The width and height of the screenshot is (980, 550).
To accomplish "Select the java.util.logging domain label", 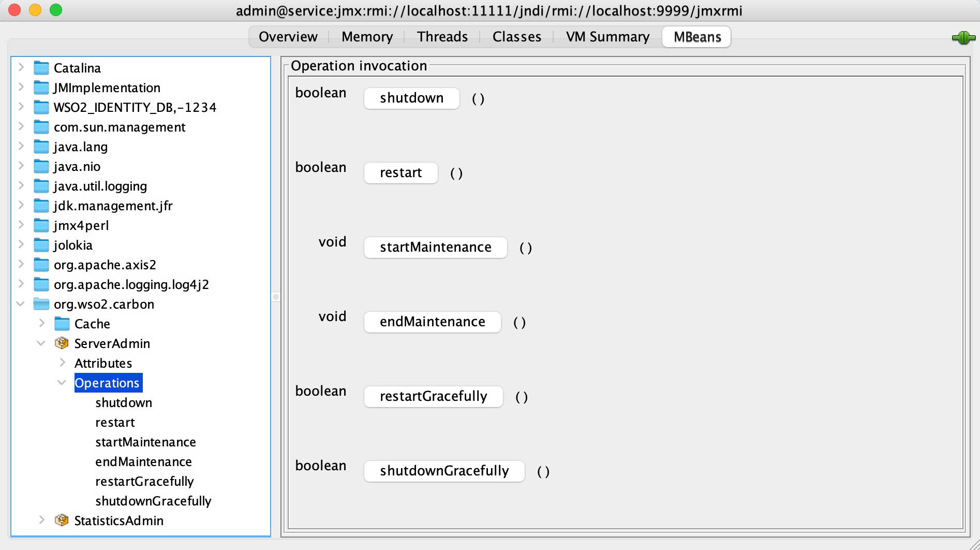I will tap(100, 186).
